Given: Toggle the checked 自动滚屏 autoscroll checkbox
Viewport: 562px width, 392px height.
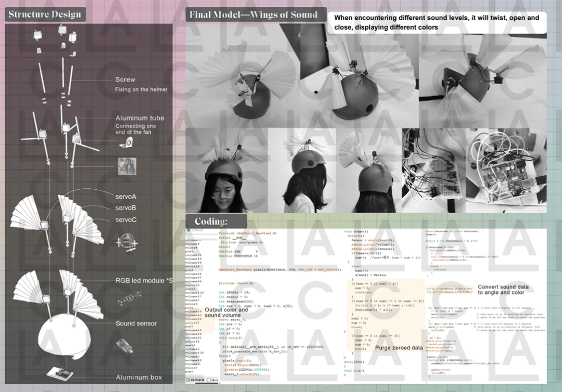Looking at the screenshot, I should point(188,380).
